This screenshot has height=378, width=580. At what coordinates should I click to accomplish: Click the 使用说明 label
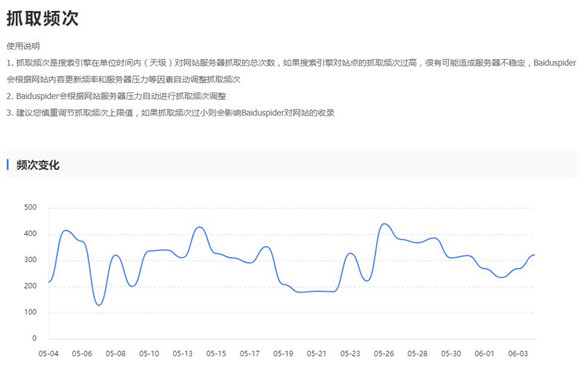coord(23,46)
